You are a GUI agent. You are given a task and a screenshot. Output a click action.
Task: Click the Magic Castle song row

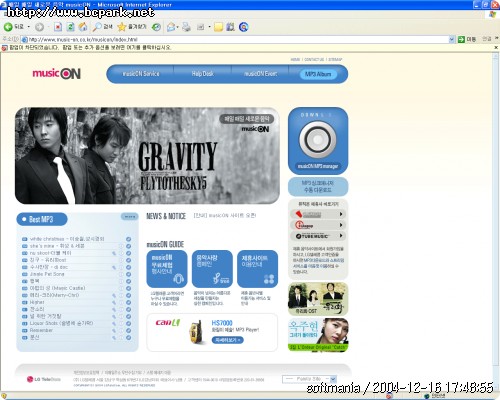click(x=77, y=288)
